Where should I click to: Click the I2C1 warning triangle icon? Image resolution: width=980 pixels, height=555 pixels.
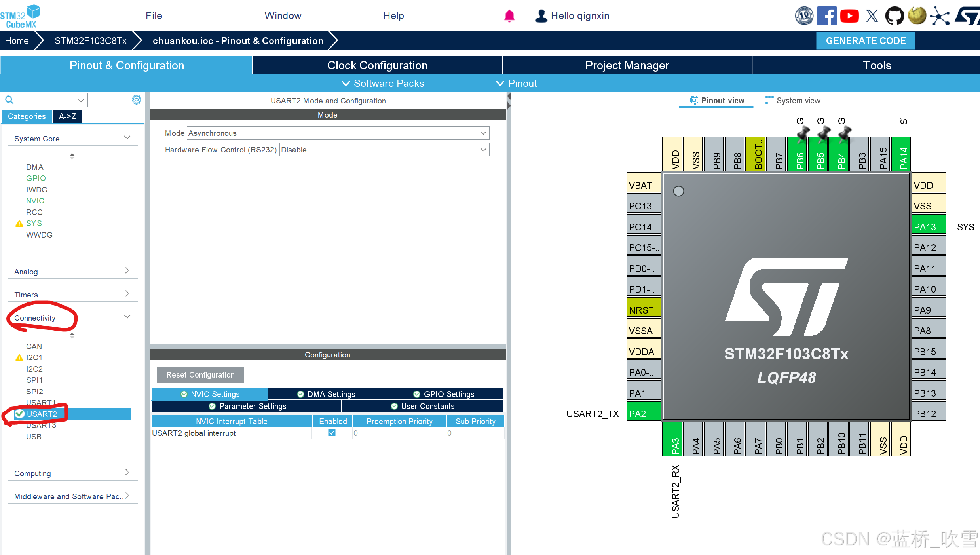pos(19,358)
